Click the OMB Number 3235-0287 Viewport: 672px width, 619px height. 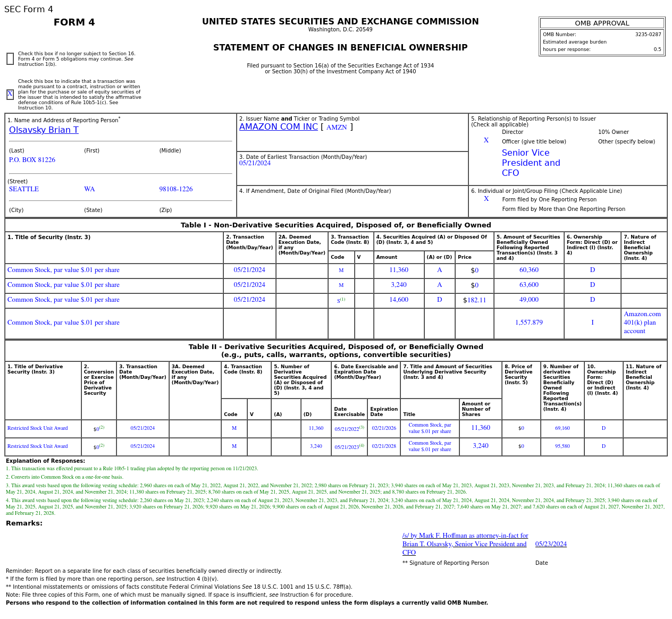[648, 35]
